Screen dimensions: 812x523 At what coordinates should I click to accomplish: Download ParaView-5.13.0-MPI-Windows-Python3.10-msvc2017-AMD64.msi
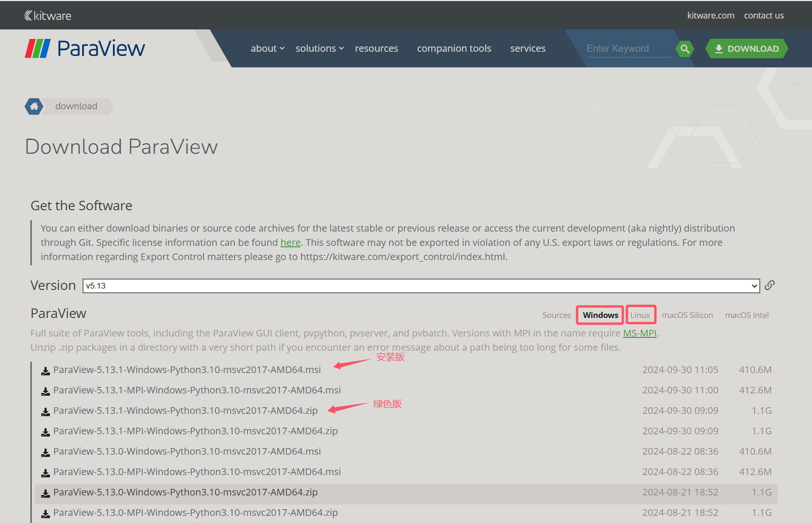point(197,472)
